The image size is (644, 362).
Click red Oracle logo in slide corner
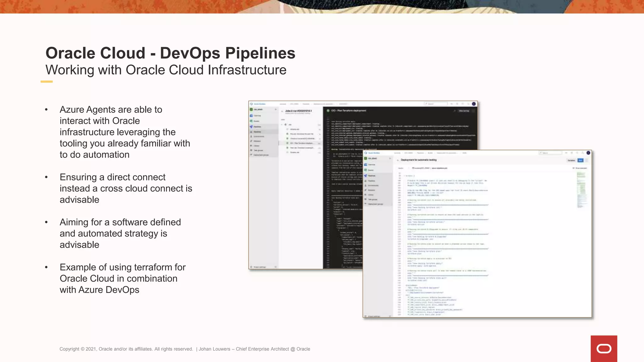604,348
